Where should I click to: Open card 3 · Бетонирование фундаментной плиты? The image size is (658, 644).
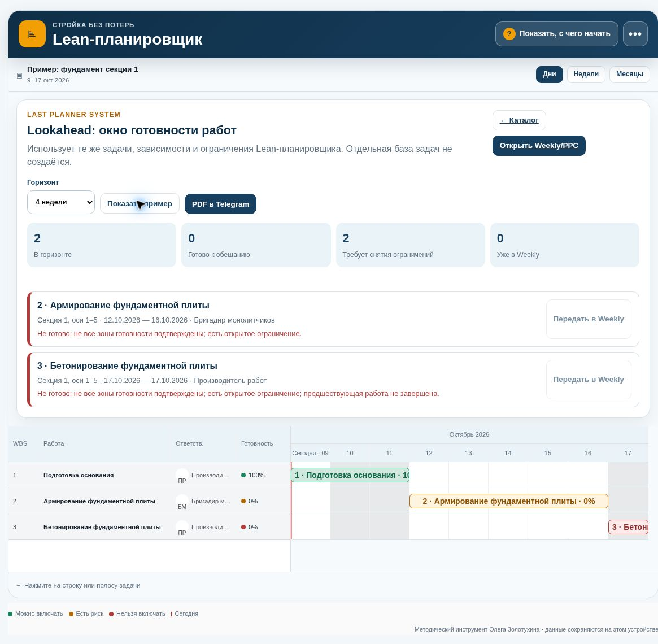pos(333,380)
